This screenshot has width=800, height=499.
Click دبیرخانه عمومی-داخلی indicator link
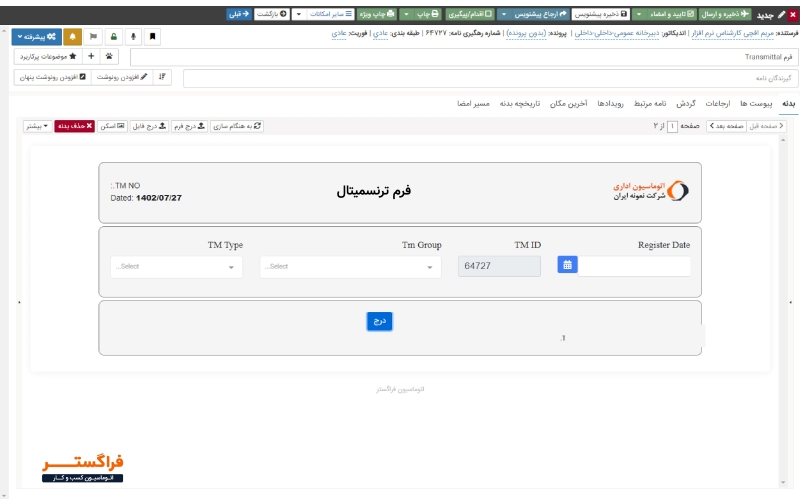[617, 33]
